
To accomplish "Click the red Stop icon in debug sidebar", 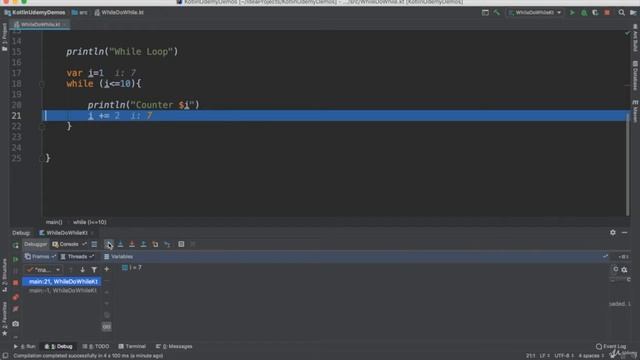I will (16, 282).
